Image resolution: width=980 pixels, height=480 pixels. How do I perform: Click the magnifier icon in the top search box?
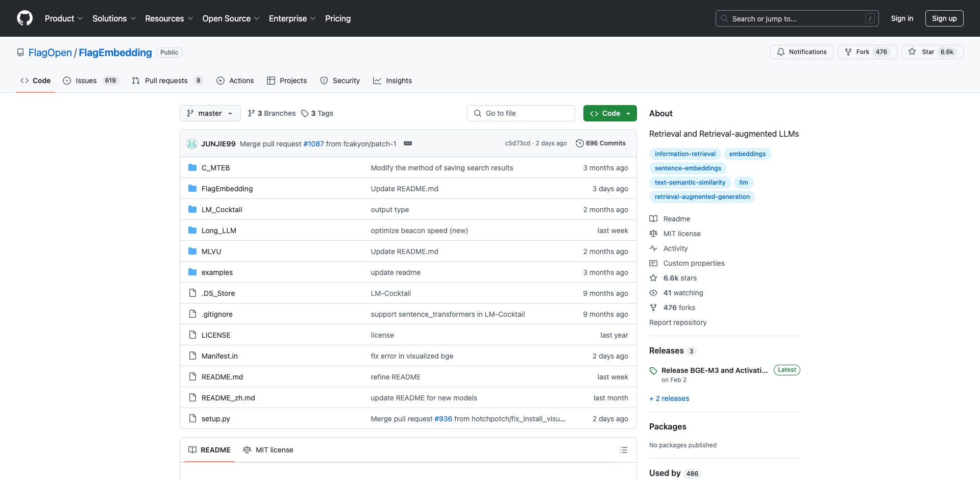click(724, 18)
